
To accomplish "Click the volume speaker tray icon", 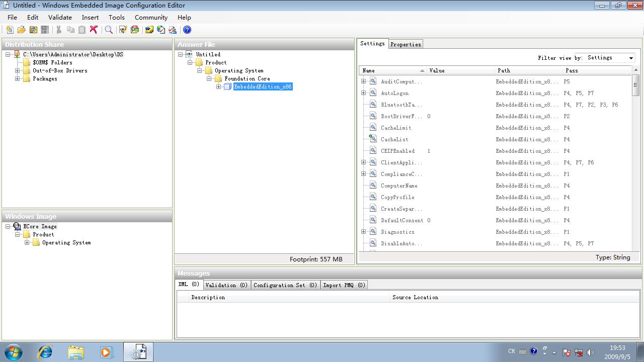I will coord(591,352).
